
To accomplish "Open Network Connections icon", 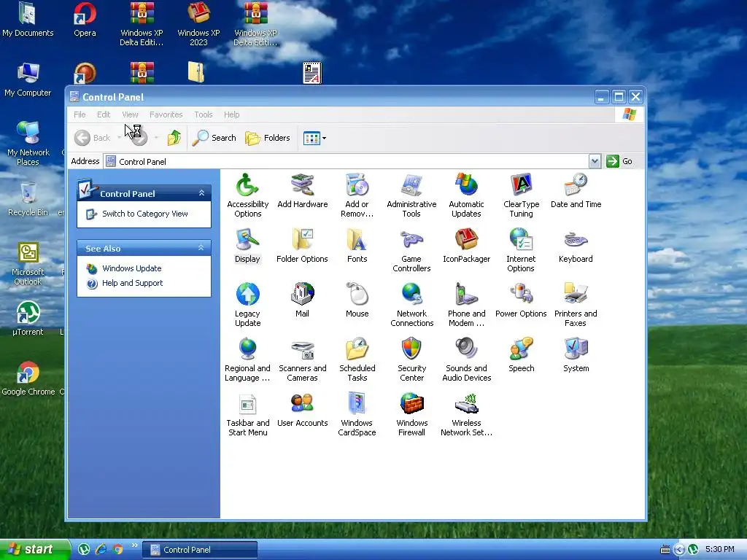I will point(411,304).
